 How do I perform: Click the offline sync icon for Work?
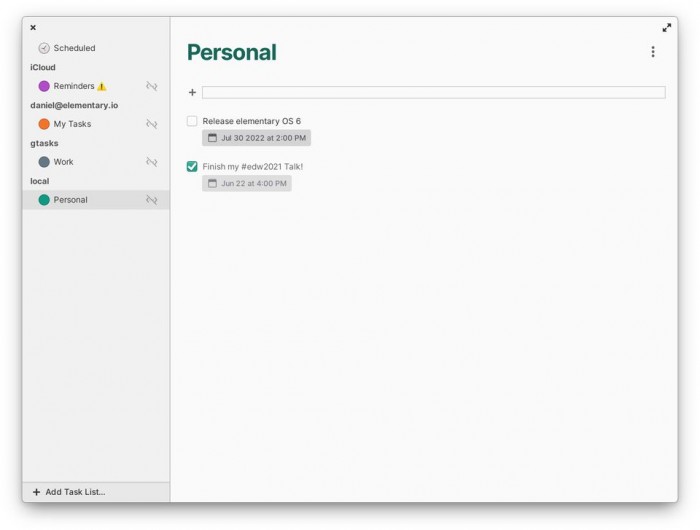click(x=152, y=162)
